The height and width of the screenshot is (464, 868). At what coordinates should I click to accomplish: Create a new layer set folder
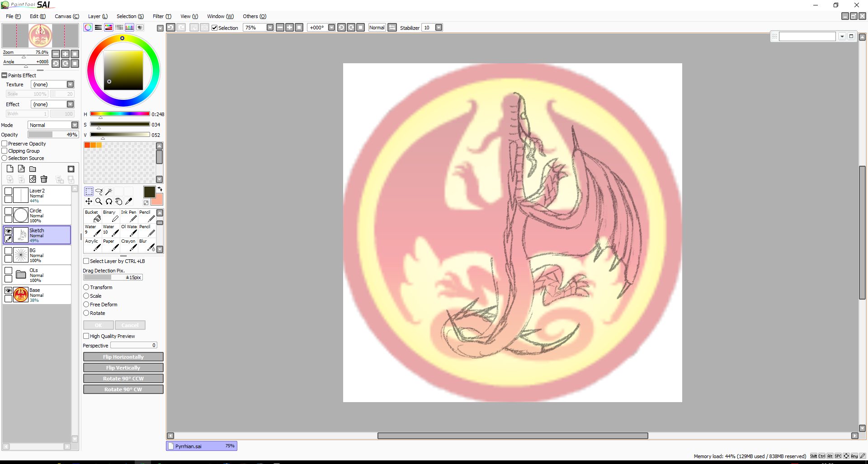tap(33, 169)
